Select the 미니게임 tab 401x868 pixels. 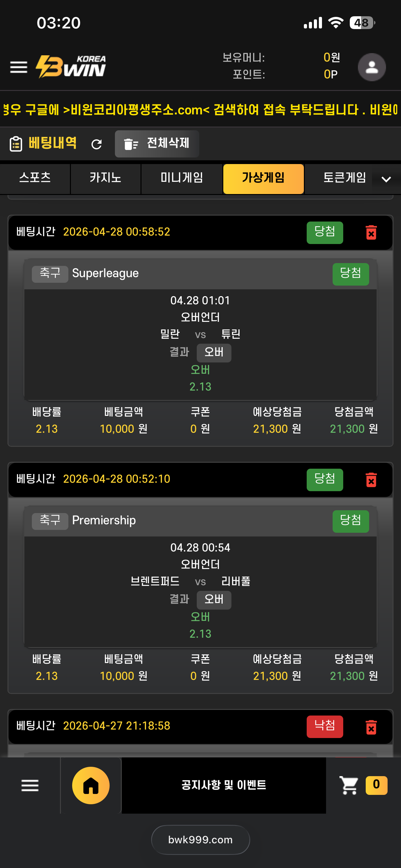tap(182, 178)
